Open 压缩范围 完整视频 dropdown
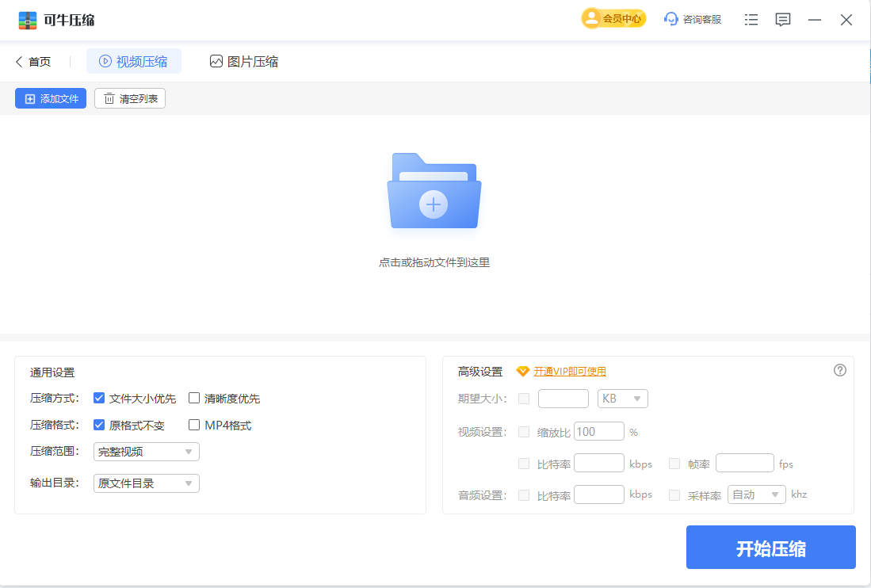The height and width of the screenshot is (588, 871). [x=146, y=452]
